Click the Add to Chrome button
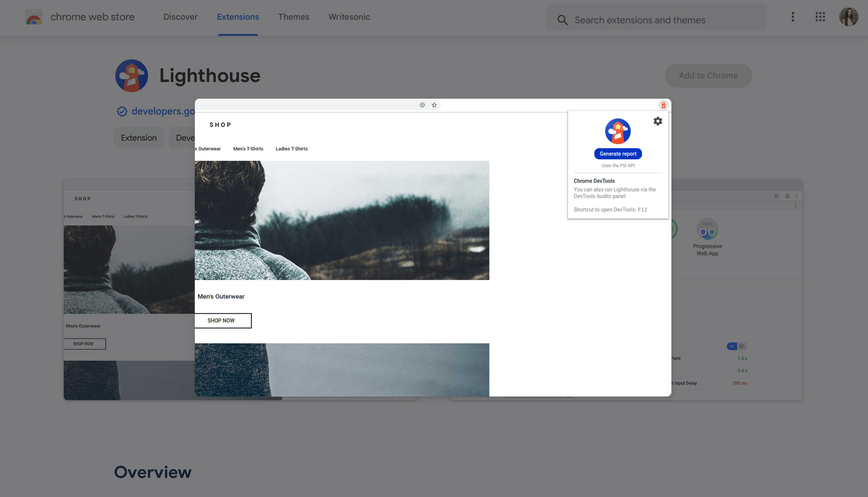 point(708,75)
